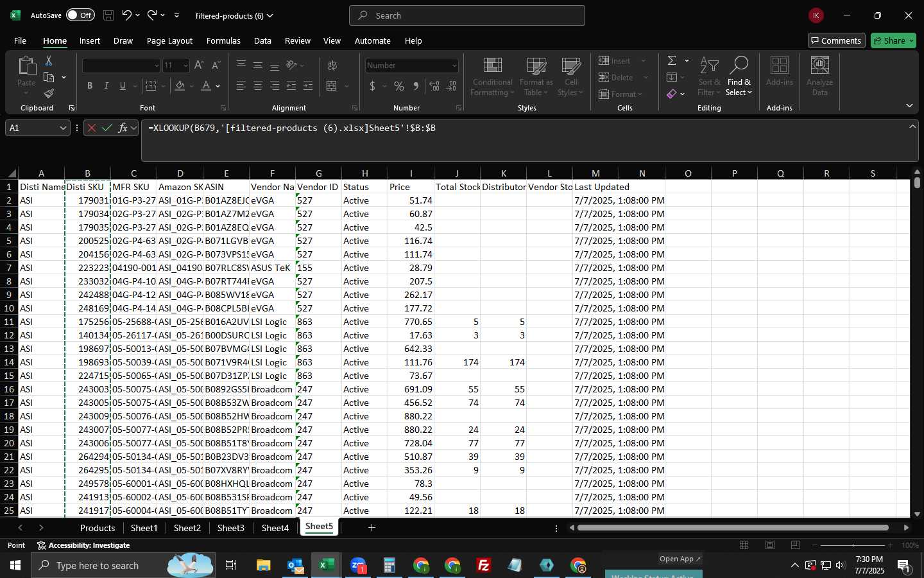The width and height of the screenshot is (924, 578).
Task: Open the font name dropdown
Action: [x=156, y=66]
